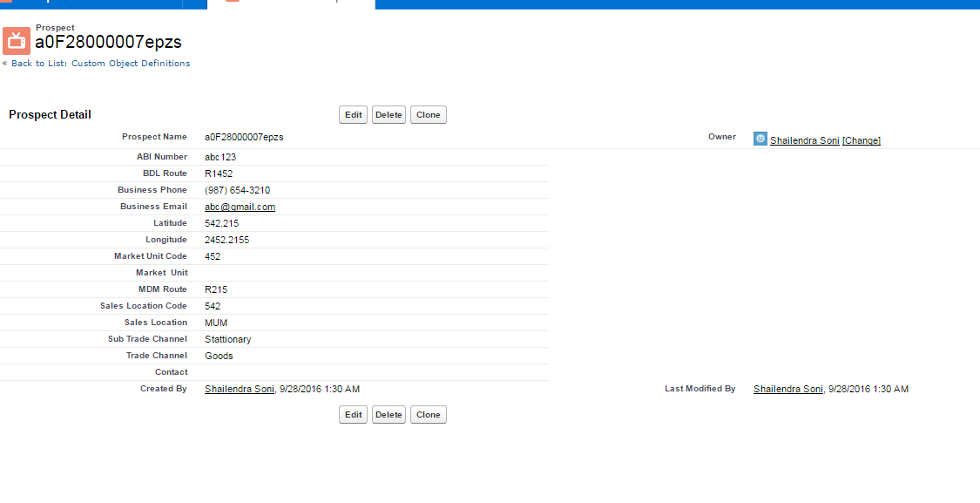The width and height of the screenshot is (980, 503).
Task: Click the owner avatar icon beside Shailendra Soni
Action: pos(760,139)
